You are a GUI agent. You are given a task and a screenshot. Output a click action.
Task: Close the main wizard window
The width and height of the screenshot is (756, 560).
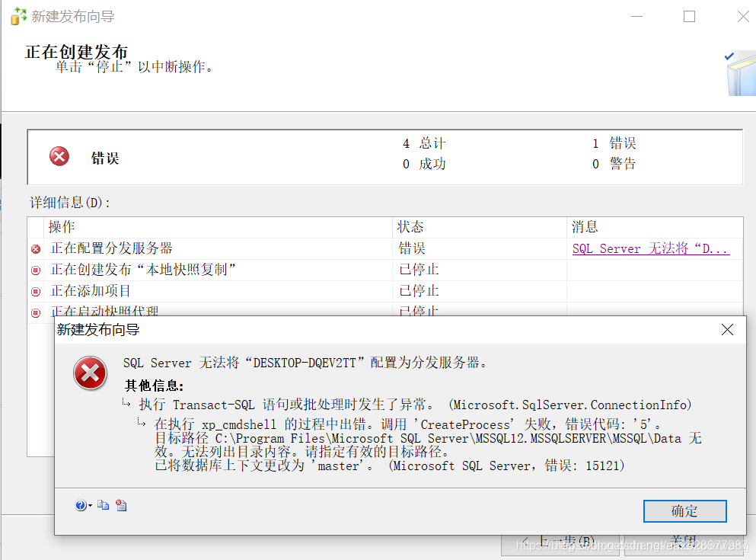(x=743, y=17)
